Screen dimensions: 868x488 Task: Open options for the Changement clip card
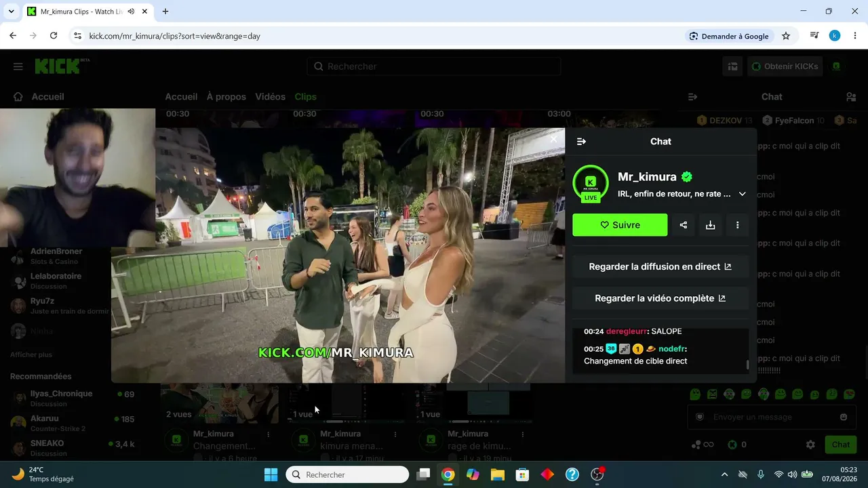click(269, 434)
